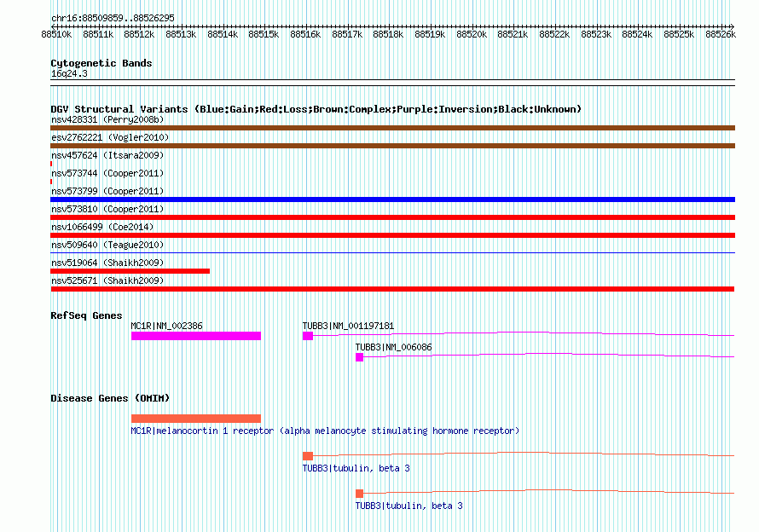Click the nsv509640 (Teague2010) thin blue line

pos(392,252)
